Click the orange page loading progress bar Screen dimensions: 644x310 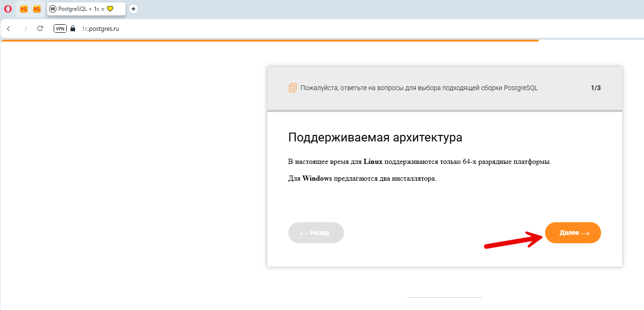[269, 41]
